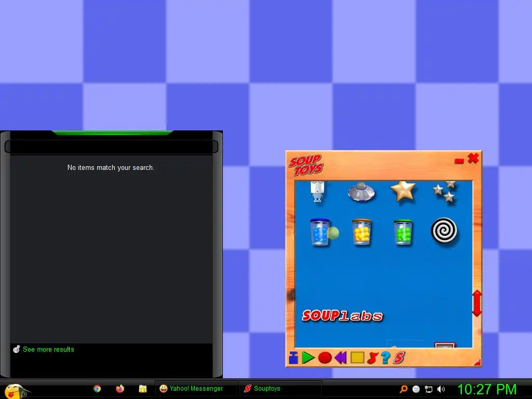Switch to Yahoo! Messenger taskbar button

tap(196, 389)
